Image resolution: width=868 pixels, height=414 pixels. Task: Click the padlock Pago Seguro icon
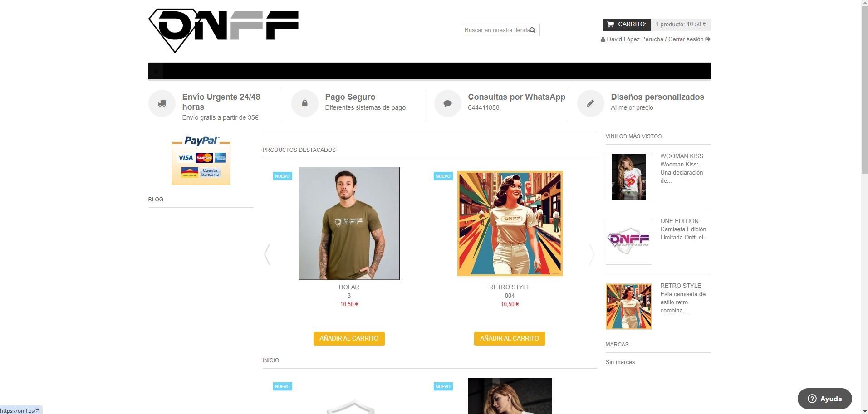(304, 103)
